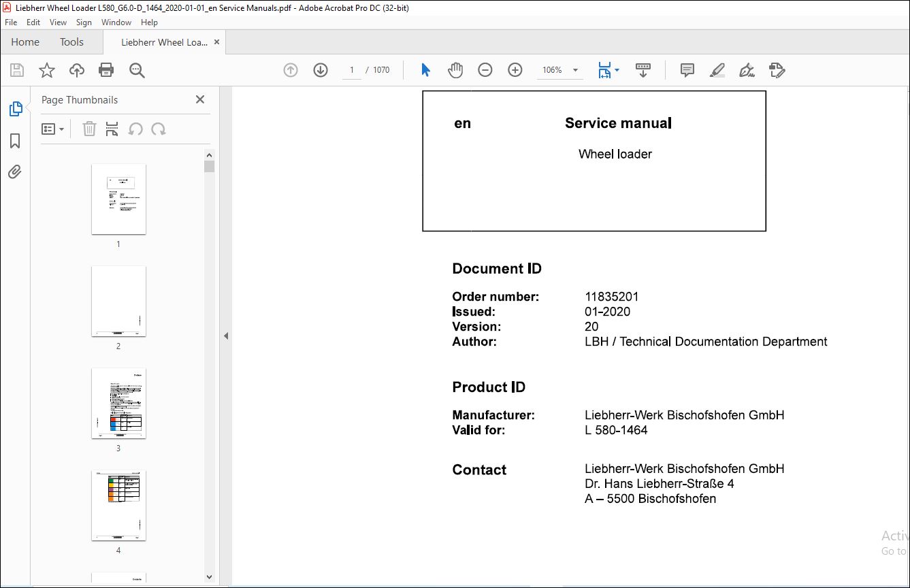Open thumbnails Options dropdown menu
910x588 pixels.
point(52,129)
